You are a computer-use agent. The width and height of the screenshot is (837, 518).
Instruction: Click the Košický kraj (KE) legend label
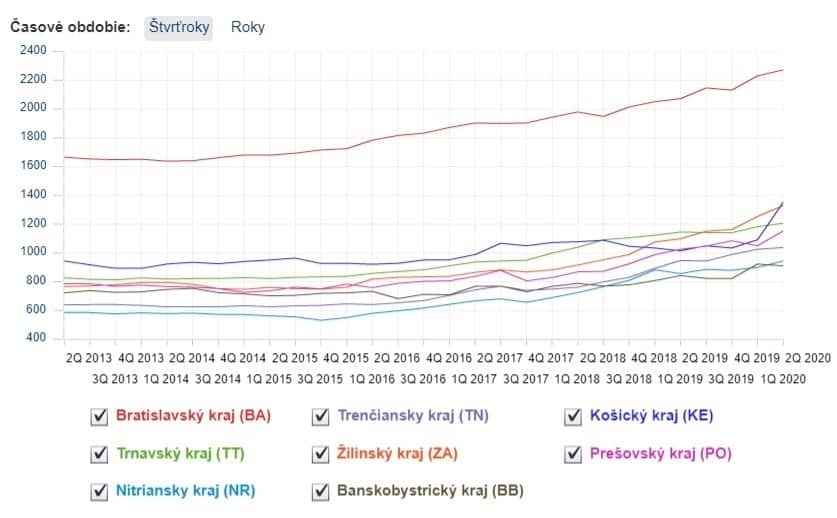click(x=652, y=416)
